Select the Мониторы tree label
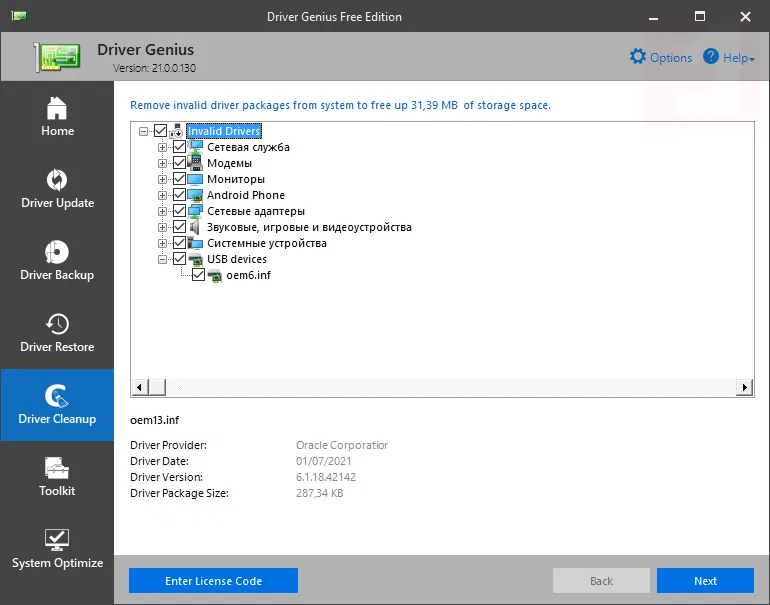770x605 pixels. point(236,179)
